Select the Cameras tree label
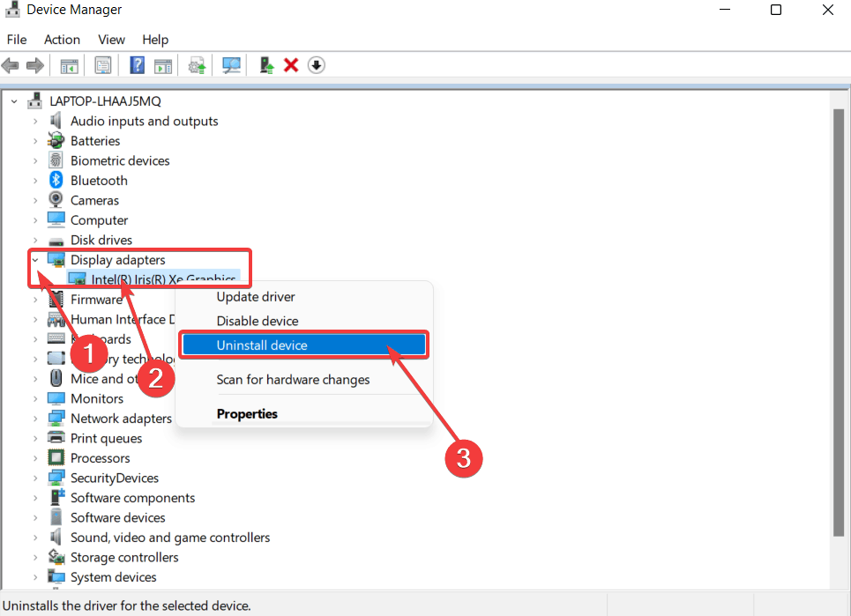 point(94,200)
